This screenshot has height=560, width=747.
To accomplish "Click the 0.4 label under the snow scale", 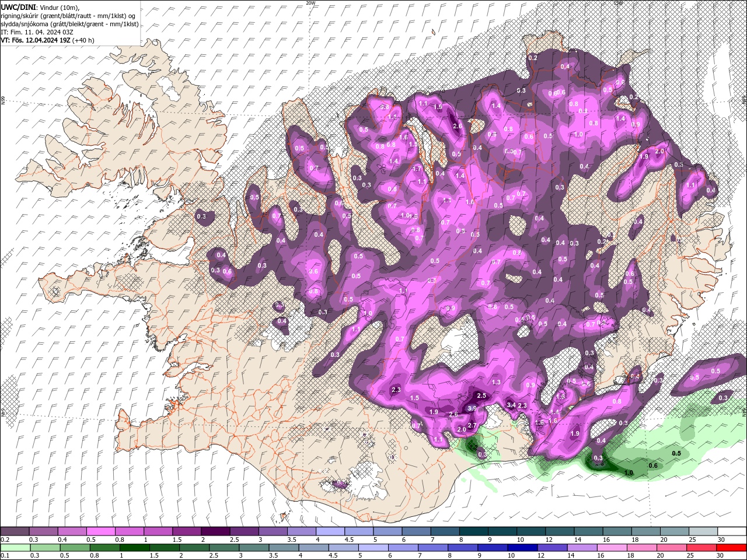I will [62, 540].
